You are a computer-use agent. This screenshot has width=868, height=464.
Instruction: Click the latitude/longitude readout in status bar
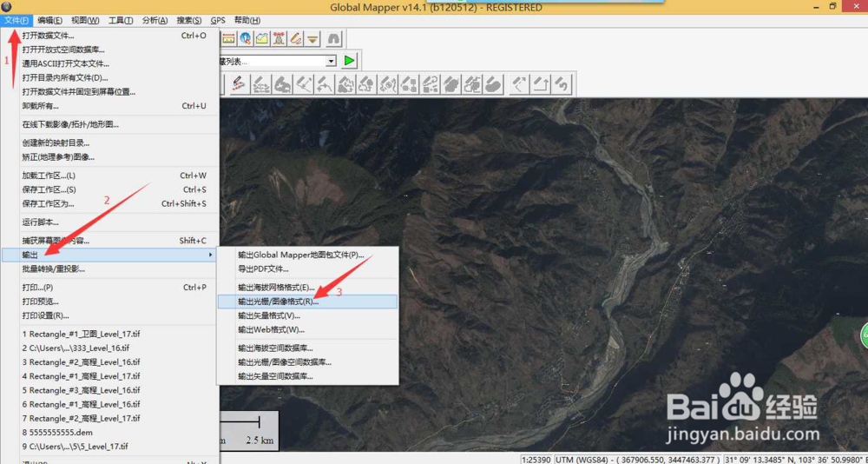(x=795, y=460)
